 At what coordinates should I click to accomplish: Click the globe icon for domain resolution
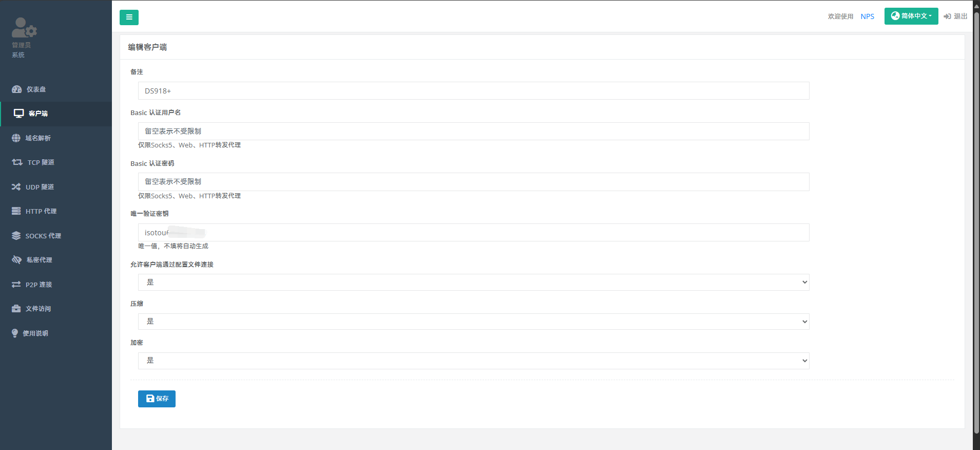pos(16,138)
